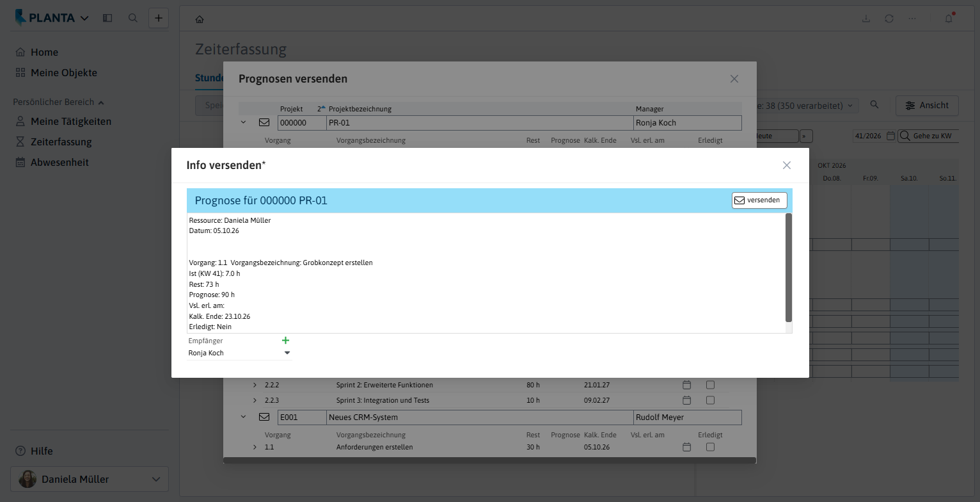The image size is (980, 502).
Task: Open Abwesenheit in the sidebar
Action: 52,163
